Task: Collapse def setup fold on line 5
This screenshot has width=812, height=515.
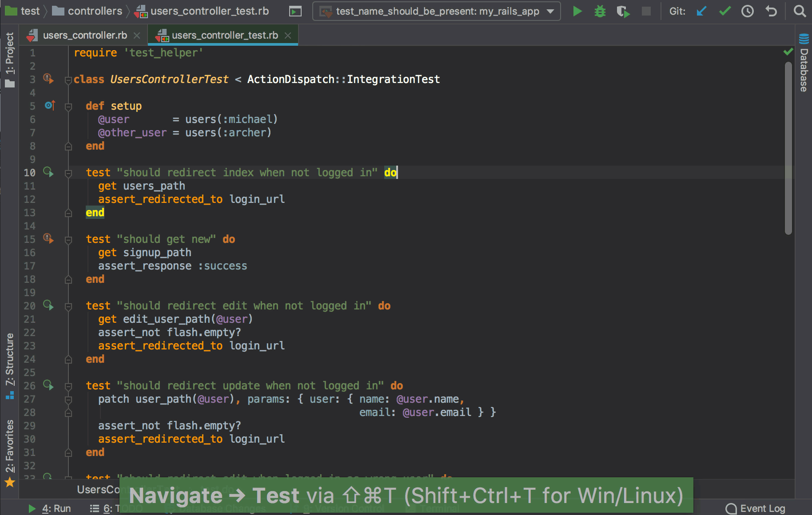Action: [x=68, y=107]
